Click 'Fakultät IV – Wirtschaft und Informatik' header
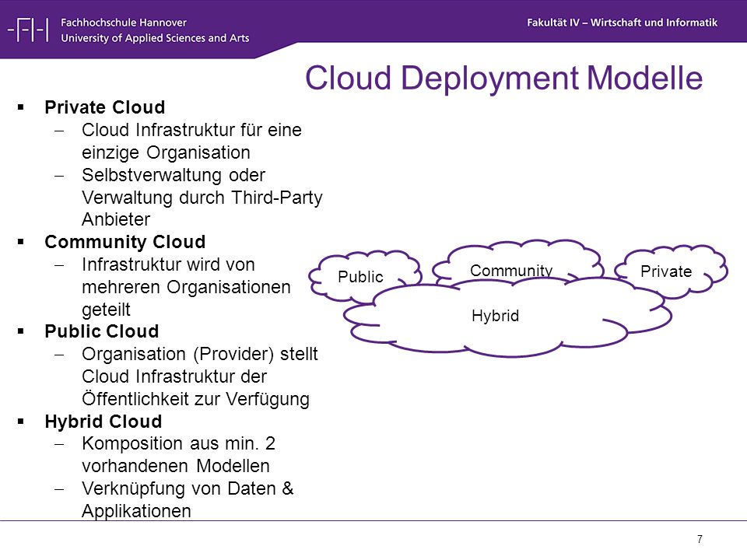Viewport: 747px width, 560px height. (622, 23)
